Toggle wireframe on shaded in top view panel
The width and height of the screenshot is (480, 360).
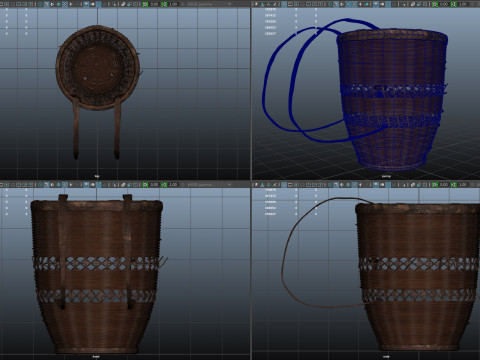pyautogui.click(x=59, y=4)
